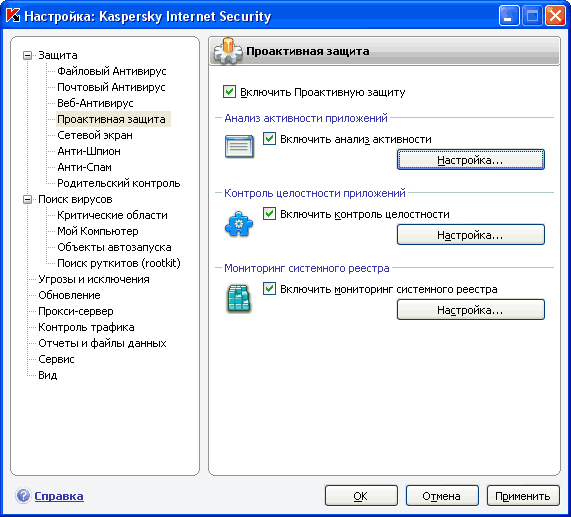This screenshot has height=517, width=571.
Task: Select Родительский контроль in the tree
Action: (119, 183)
